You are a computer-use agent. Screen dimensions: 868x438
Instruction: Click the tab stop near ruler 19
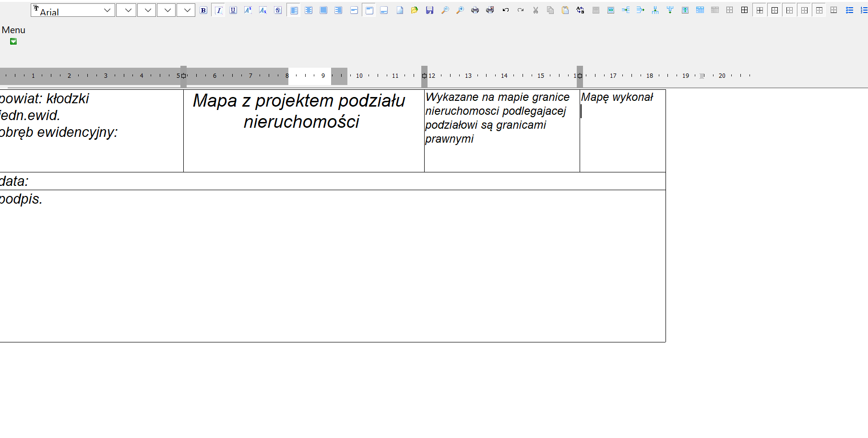click(702, 76)
